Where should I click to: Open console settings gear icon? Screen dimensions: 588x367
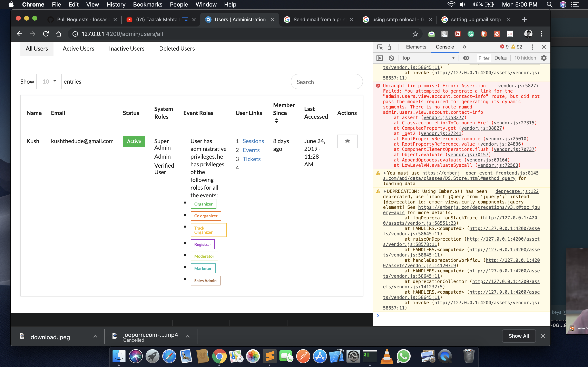[x=544, y=58]
